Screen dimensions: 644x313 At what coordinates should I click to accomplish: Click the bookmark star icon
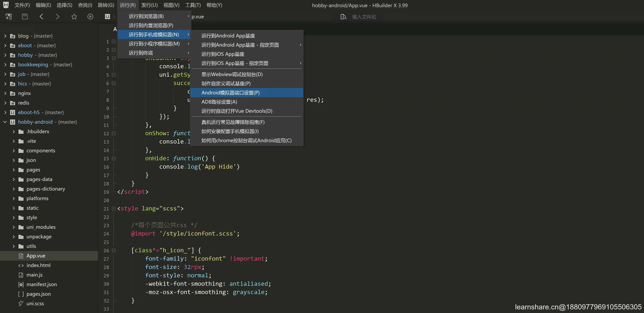[74, 17]
